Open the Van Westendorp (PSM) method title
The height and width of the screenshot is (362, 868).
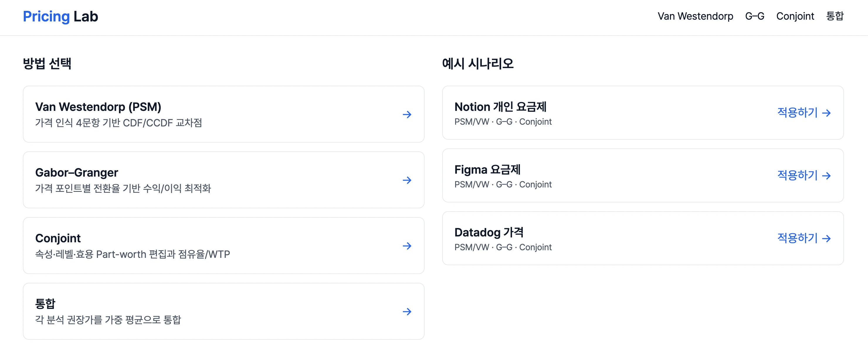click(98, 107)
